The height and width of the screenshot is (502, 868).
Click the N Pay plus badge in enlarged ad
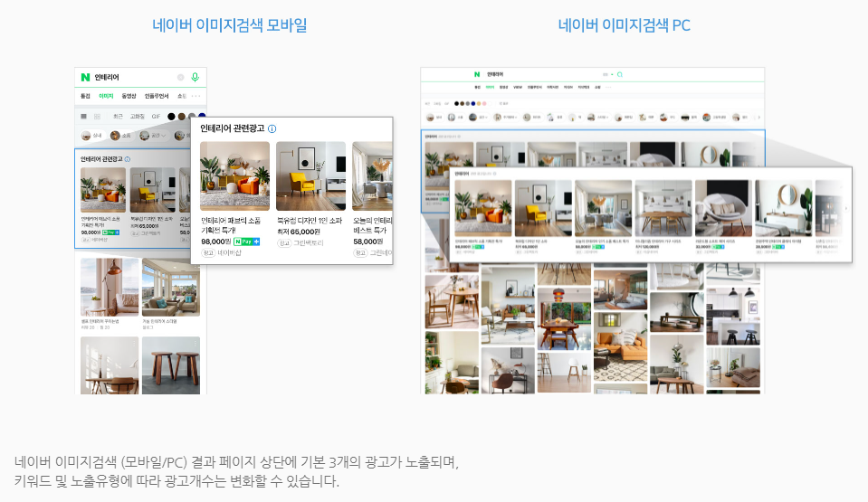point(247,242)
